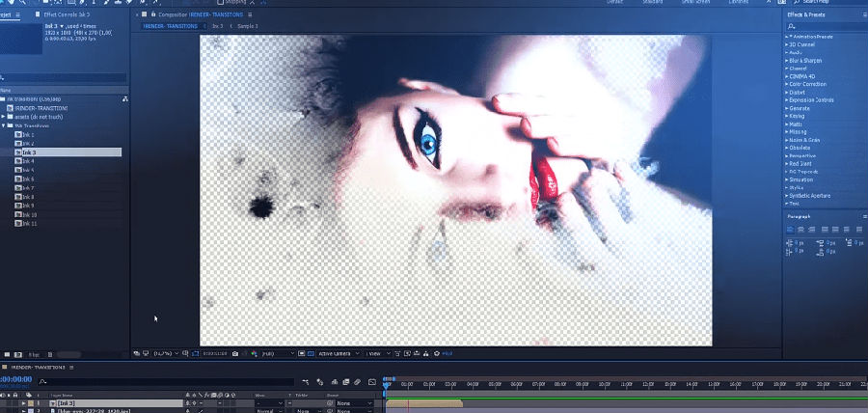868x413 pixels.
Task: Click the frame blending icon in timeline
Action: [346, 381]
